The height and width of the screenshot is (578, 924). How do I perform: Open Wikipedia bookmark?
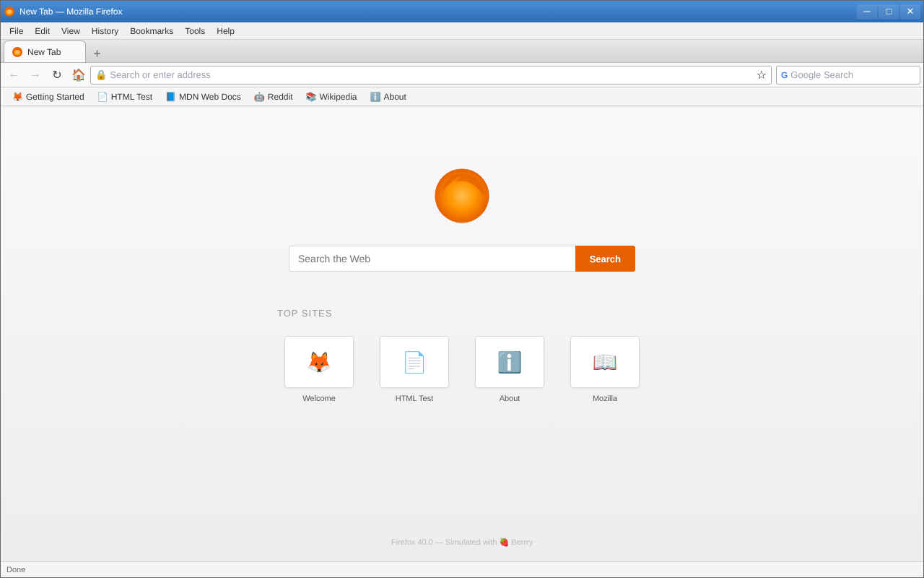(x=331, y=97)
